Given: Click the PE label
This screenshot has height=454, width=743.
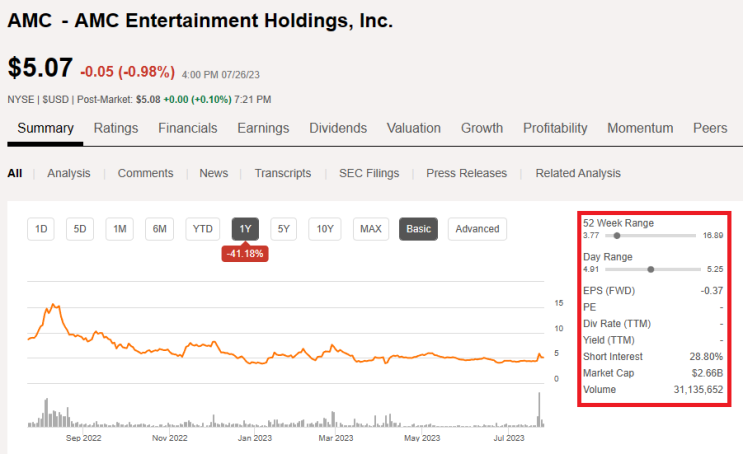Looking at the screenshot, I should click(x=589, y=307).
